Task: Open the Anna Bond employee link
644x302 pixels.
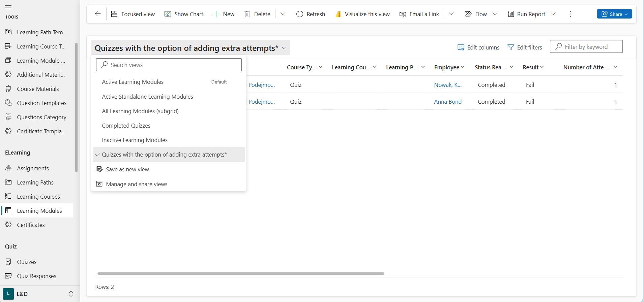Action: (x=448, y=102)
